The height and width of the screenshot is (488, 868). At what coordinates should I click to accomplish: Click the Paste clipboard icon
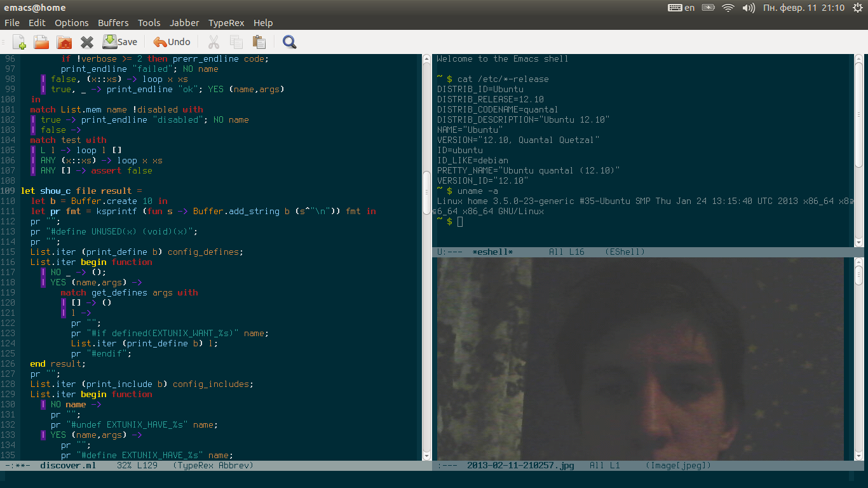tap(259, 42)
